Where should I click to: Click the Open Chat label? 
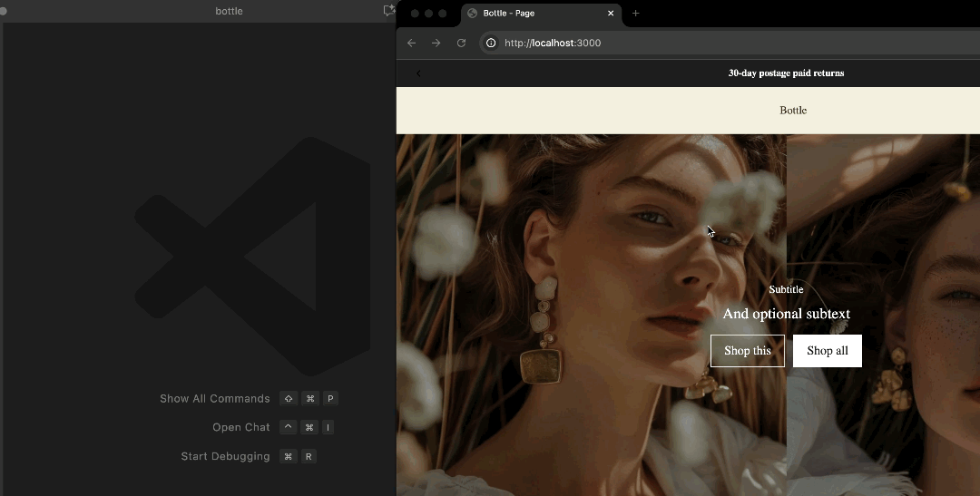241,427
